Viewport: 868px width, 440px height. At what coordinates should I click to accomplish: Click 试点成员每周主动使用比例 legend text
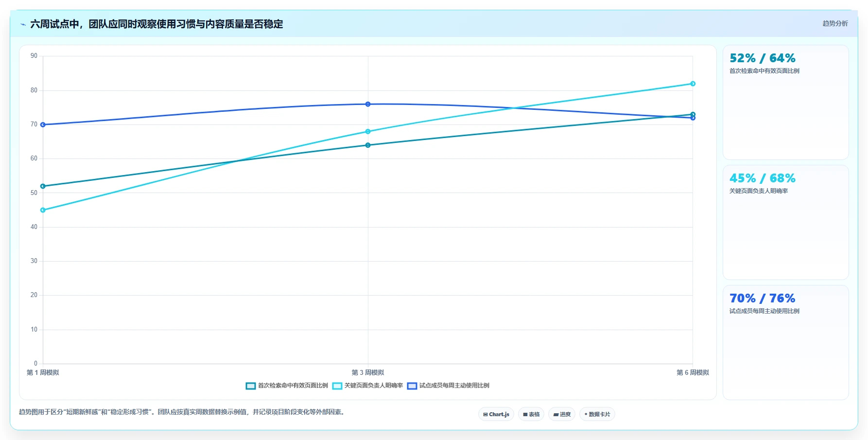[x=454, y=386]
